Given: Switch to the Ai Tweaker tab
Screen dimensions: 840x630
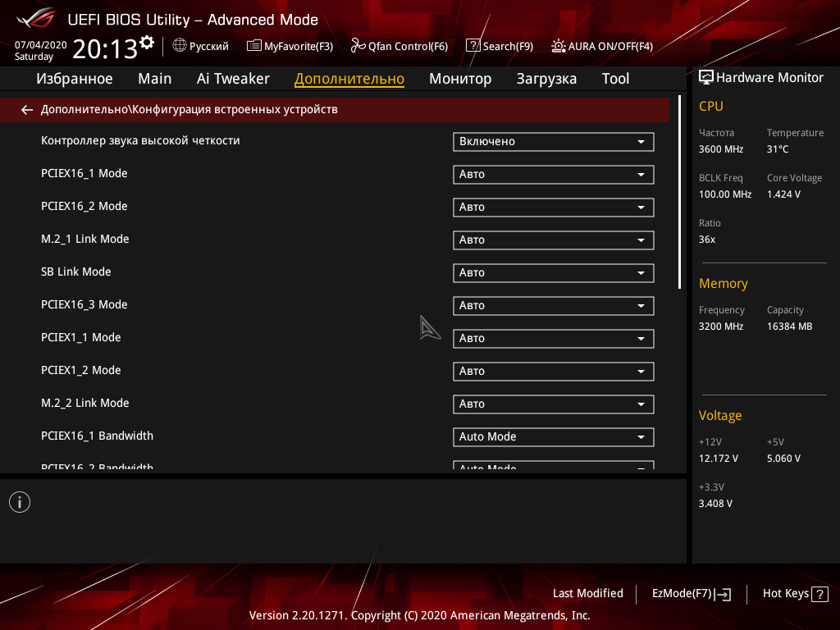Looking at the screenshot, I should pos(233,79).
